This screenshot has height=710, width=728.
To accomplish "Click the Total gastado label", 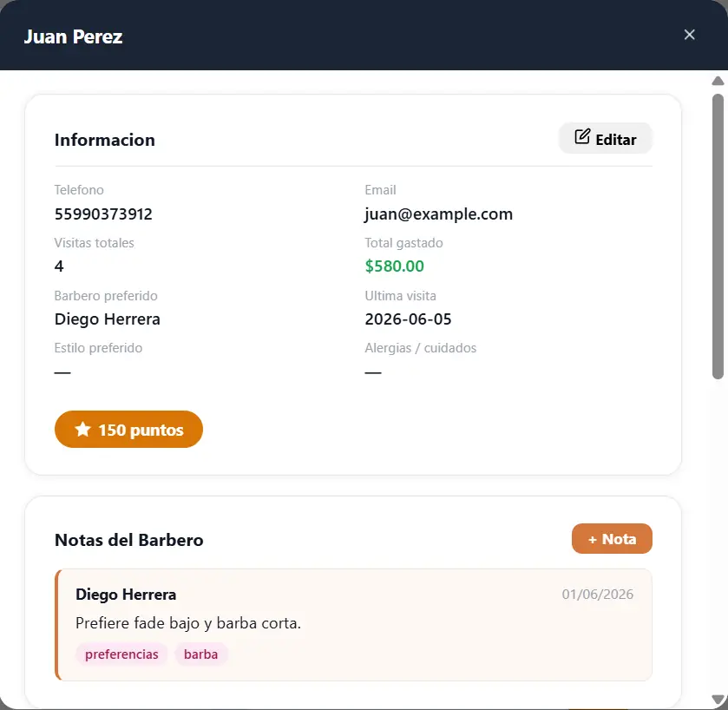I will tap(403, 243).
